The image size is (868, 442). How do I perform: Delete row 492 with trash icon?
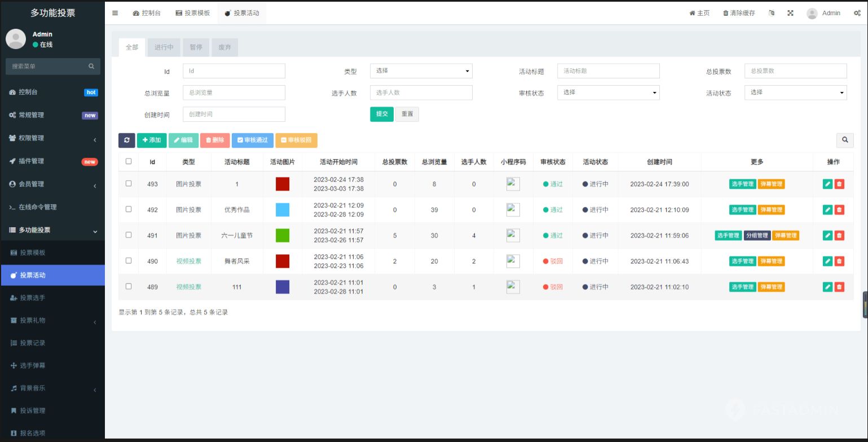839,210
